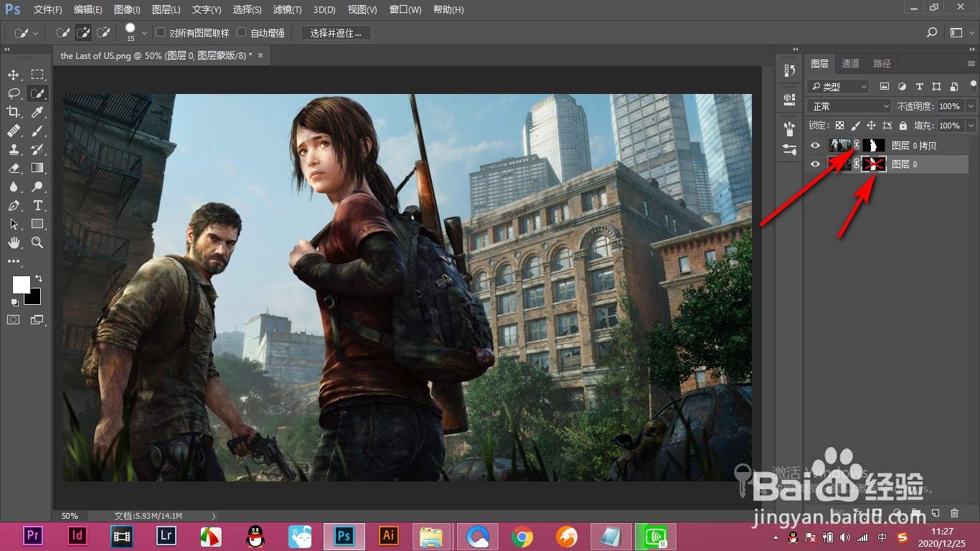The image size is (980, 551).
Task: Choose Subtract from Selection mode
Action: click(103, 32)
